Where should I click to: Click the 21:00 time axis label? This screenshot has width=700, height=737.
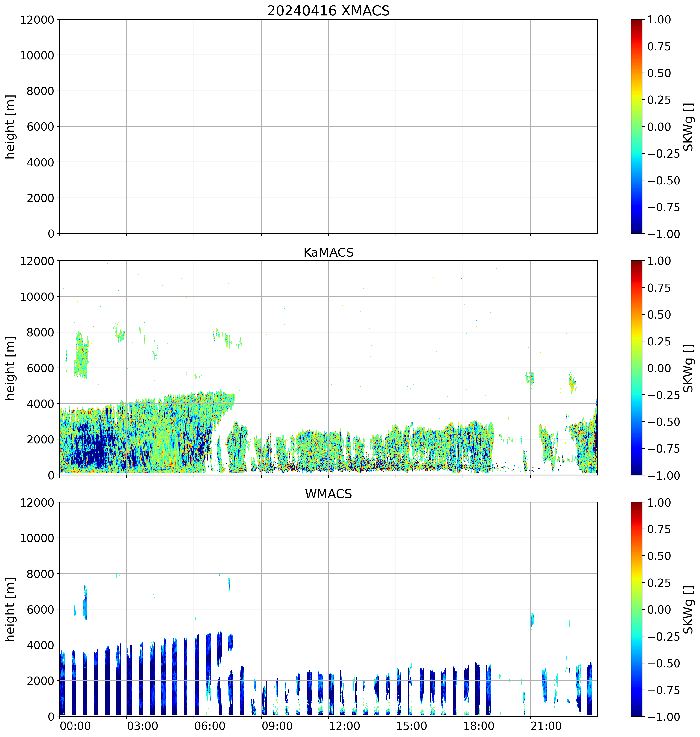click(x=546, y=726)
